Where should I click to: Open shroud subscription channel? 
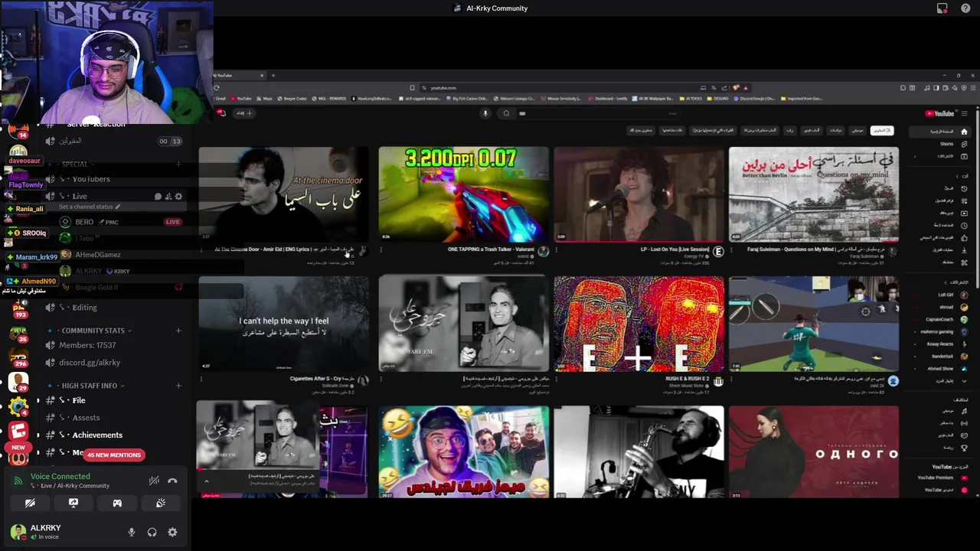(x=942, y=307)
